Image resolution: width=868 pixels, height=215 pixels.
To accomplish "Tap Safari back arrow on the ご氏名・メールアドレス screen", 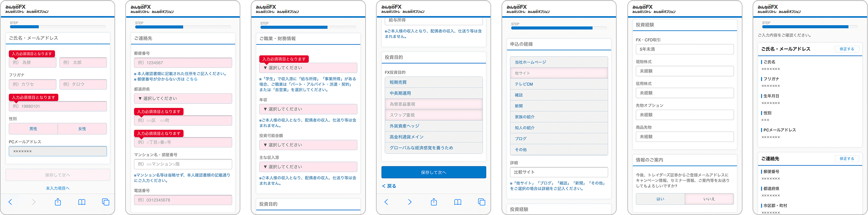I will click(x=10, y=202).
